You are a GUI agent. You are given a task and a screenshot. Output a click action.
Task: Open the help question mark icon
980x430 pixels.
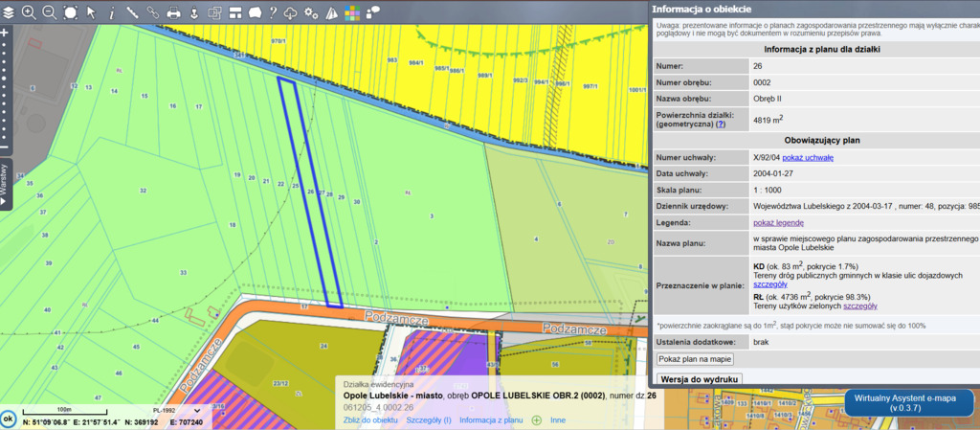tap(271, 12)
